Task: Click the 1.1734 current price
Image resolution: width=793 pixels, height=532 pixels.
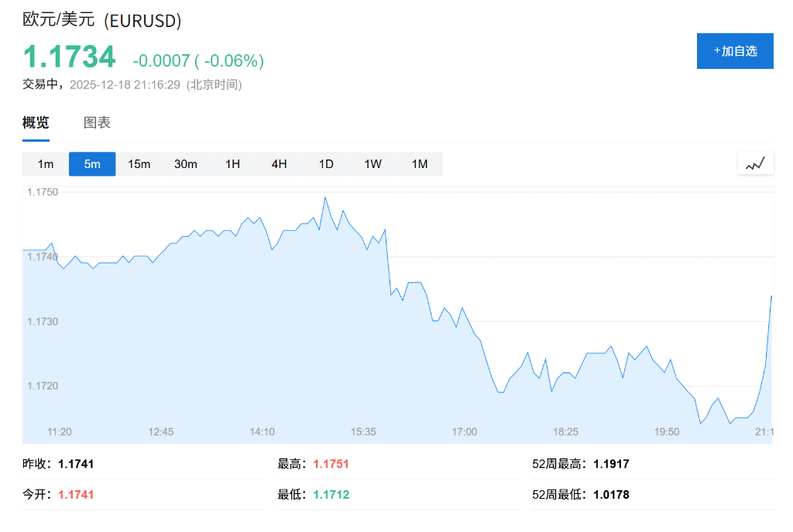Action: (70, 57)
